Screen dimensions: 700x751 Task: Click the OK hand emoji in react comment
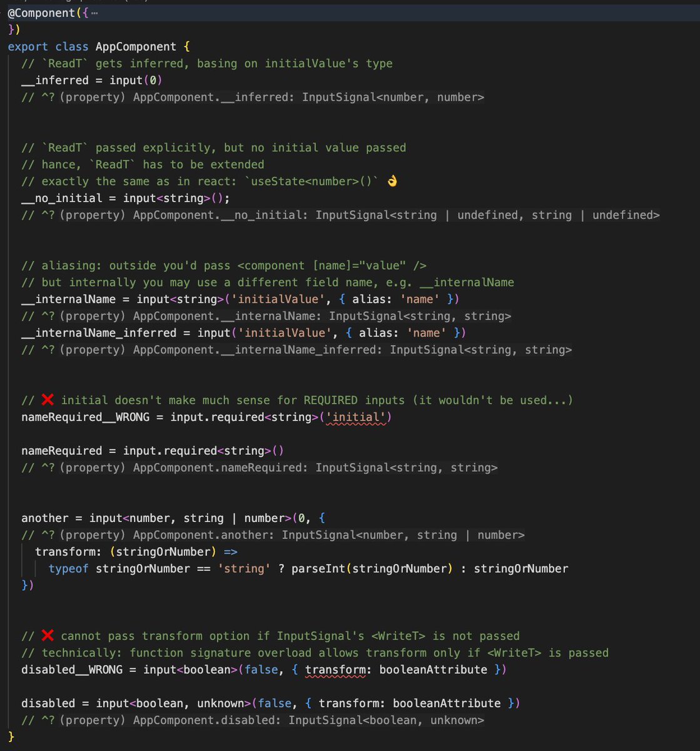392,181
